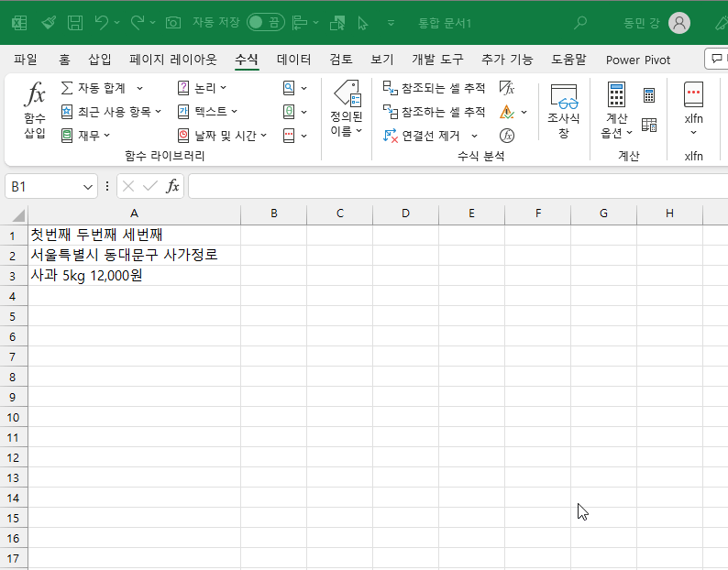
Task: Switch to the 보기 tab
Action: coord(381,60)
